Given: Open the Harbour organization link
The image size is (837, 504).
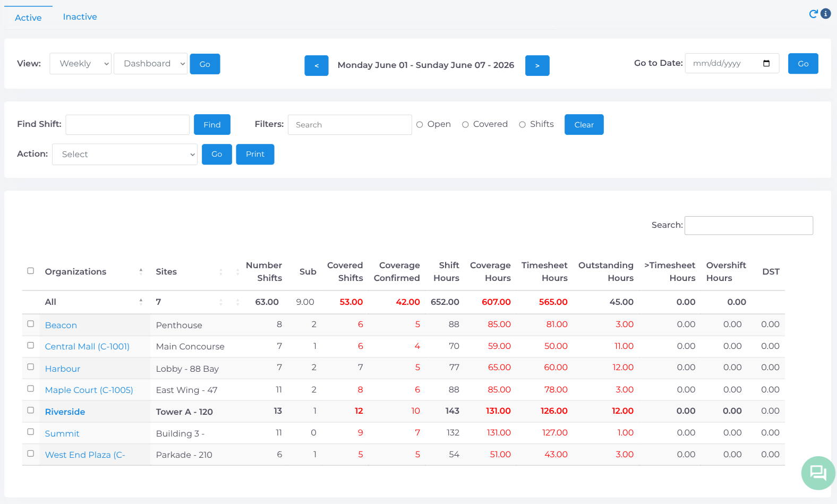Looking at the screenshot, I should [63, 369].
